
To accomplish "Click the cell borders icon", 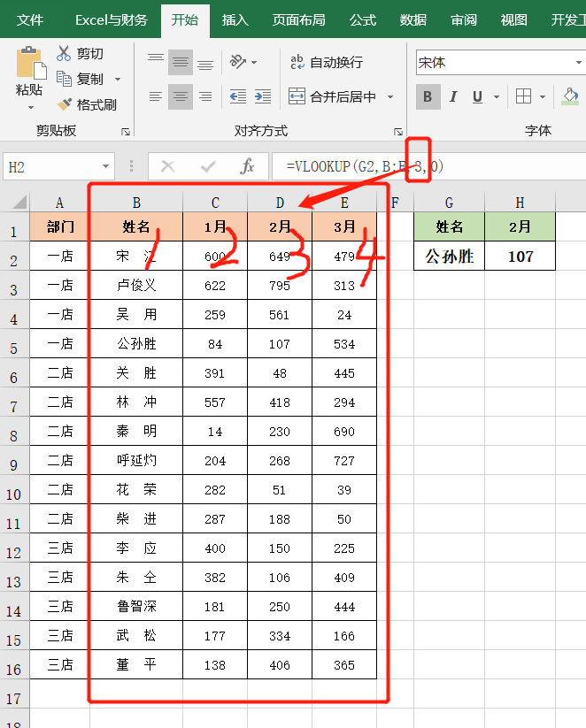I will (x=524, y=96).
